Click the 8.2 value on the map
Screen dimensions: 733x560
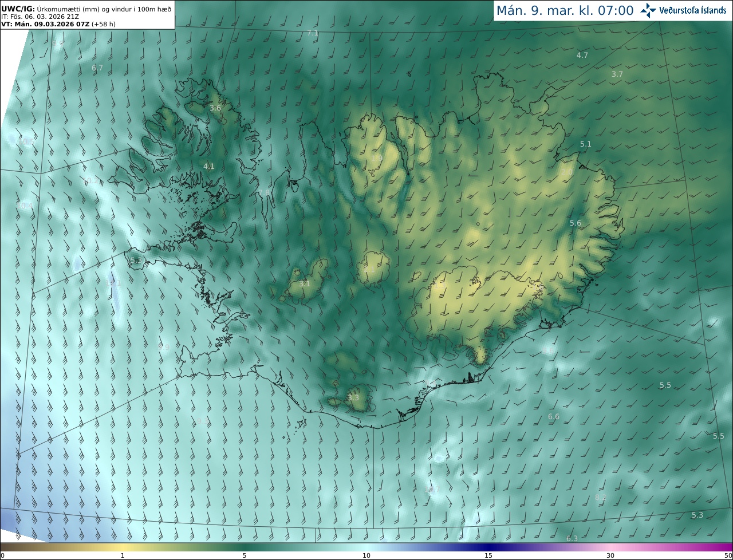click(x=601, y=497)
